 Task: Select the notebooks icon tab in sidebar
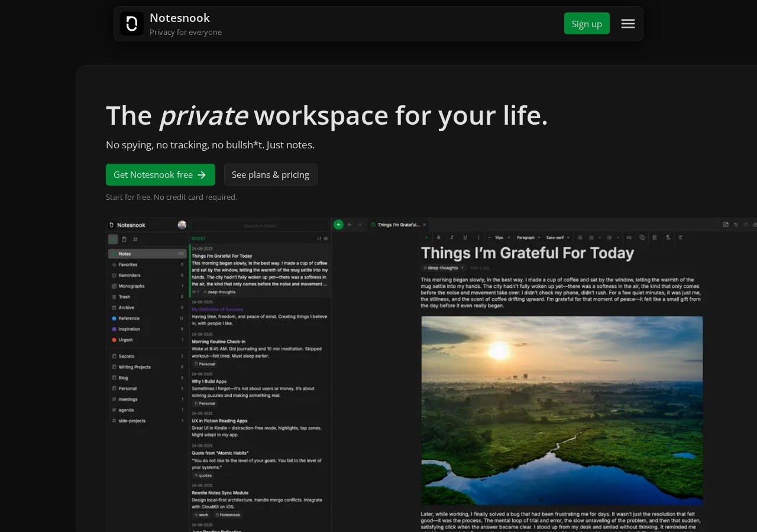coord(124,239)
